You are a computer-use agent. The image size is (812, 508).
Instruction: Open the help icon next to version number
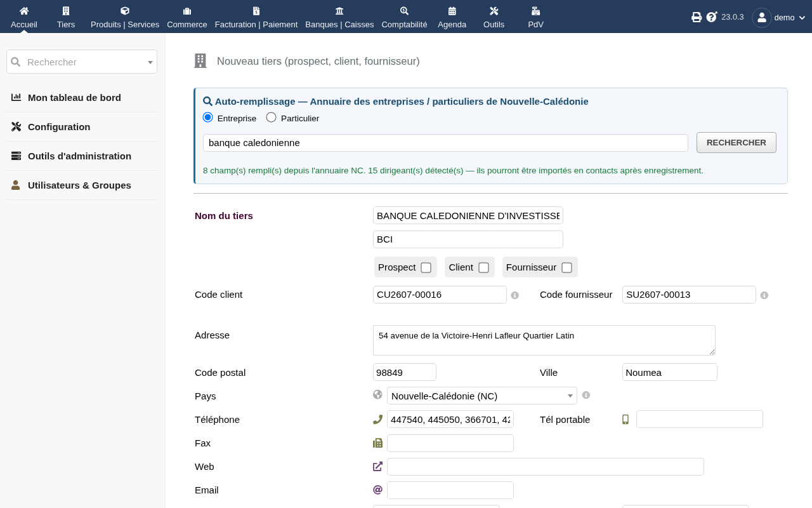coord(712,17)
